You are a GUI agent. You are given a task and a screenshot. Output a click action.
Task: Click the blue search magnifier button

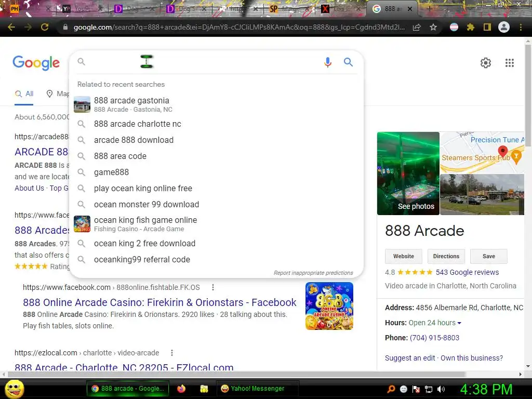[348, 62]
